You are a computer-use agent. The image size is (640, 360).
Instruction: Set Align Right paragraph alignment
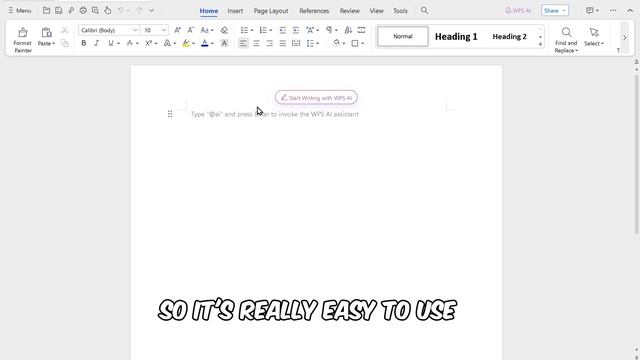[269, 43]
